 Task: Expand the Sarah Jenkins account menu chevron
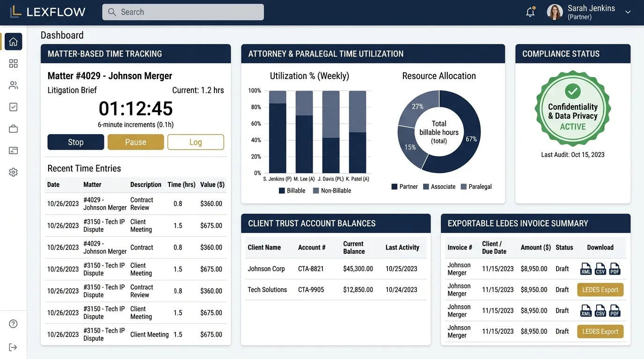[628, 12]
